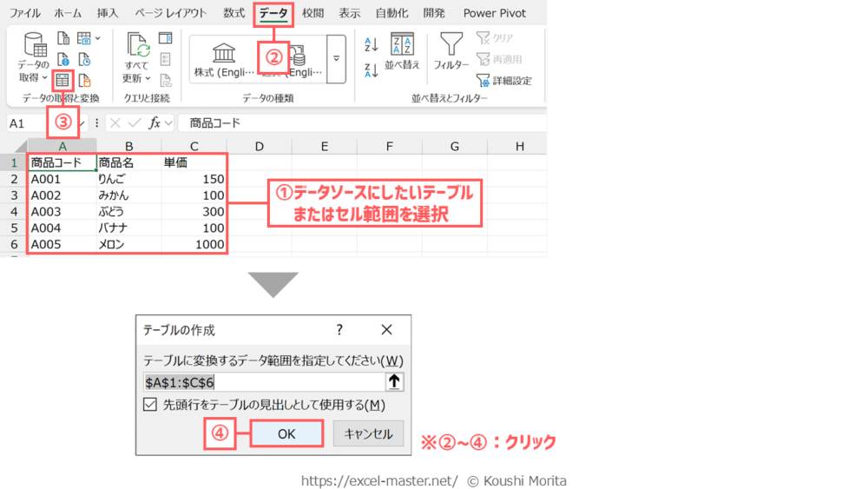The image size is (868, 489).
Task: Open the データ ribbon tab
Action: [273, 13]
